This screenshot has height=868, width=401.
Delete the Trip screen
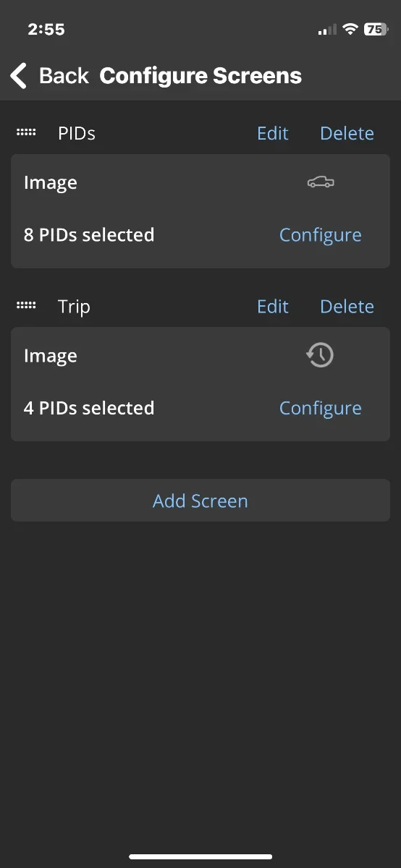coord(347,306)
